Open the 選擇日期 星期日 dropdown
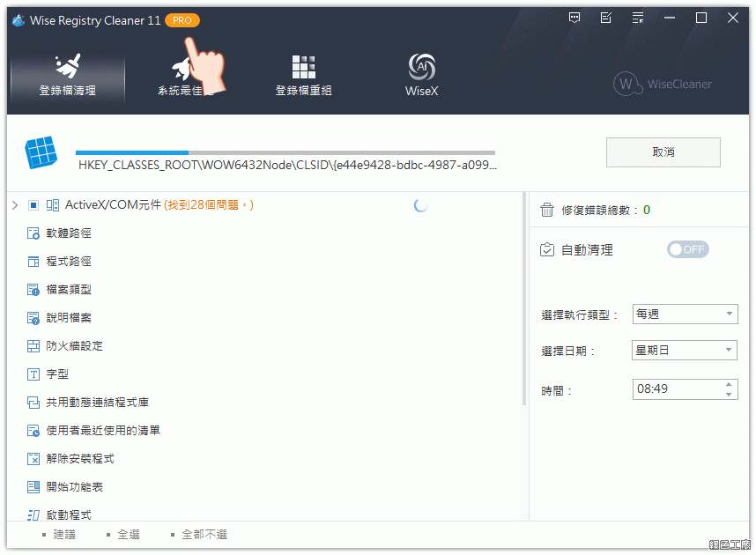This screenshot has height=555, width=756. pyautogui.click(x=685, y=350)
